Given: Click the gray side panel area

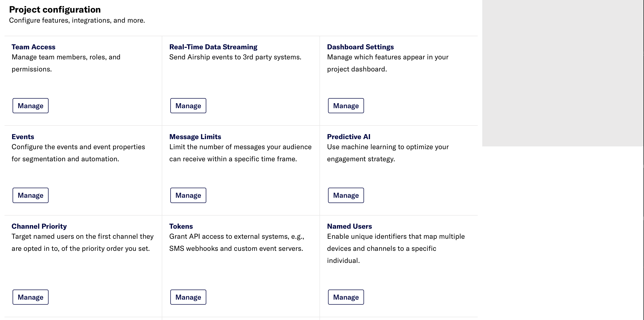Looking at the screenshot, I should (x=562, y=73).
